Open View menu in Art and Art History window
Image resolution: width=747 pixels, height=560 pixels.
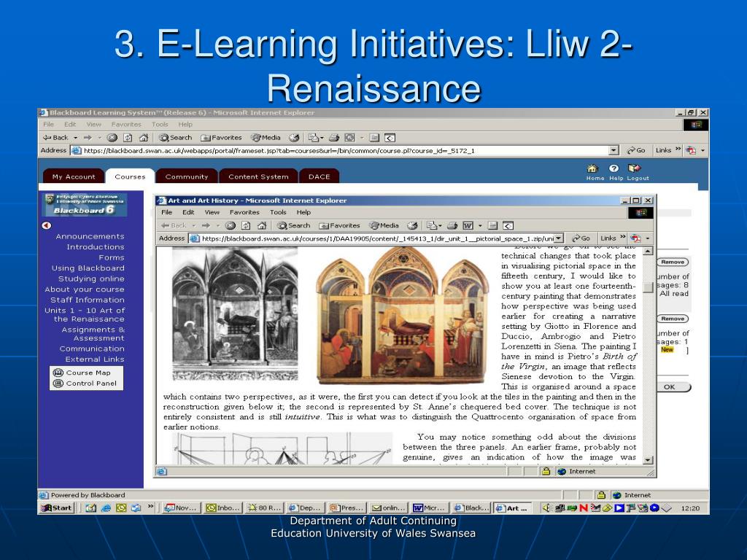pyautogui.click(x=212, y=212)
